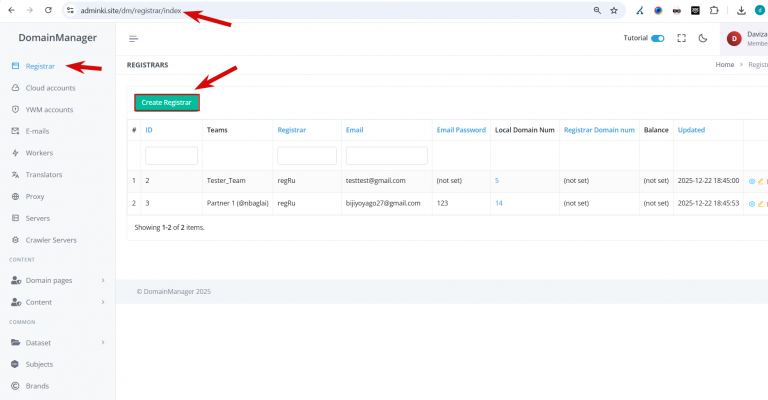Open Proxy in the sidebar
This screenshot has height=400, width=768.
coord(35,196)
